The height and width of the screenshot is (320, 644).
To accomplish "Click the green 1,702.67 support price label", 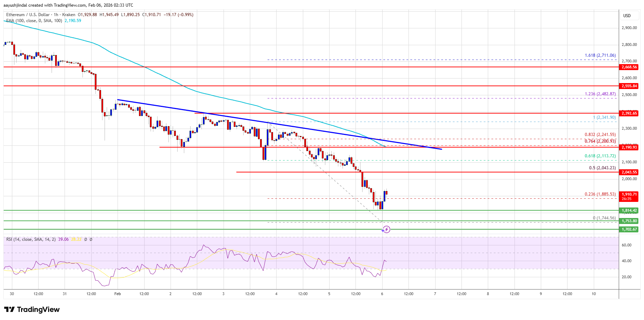I will (x=629, y=230).
